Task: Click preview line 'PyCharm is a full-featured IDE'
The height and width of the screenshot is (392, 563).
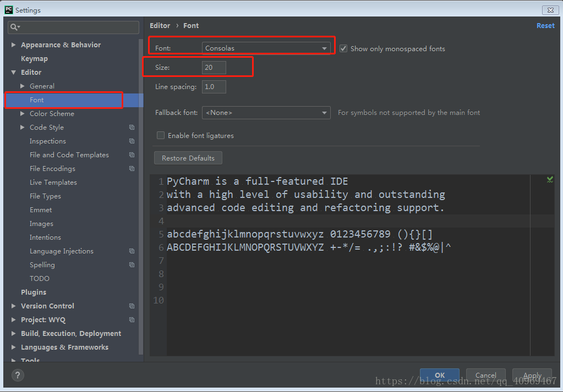Action: (257, 181)
